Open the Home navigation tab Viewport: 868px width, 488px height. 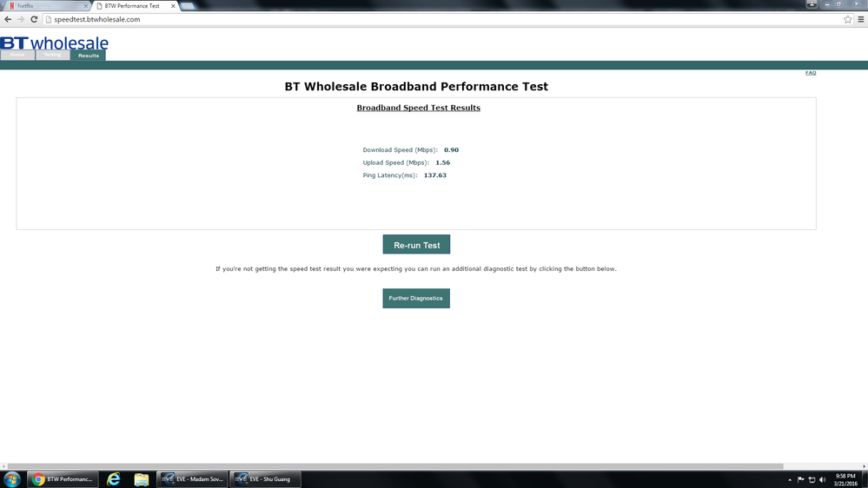tap(17, 55)
